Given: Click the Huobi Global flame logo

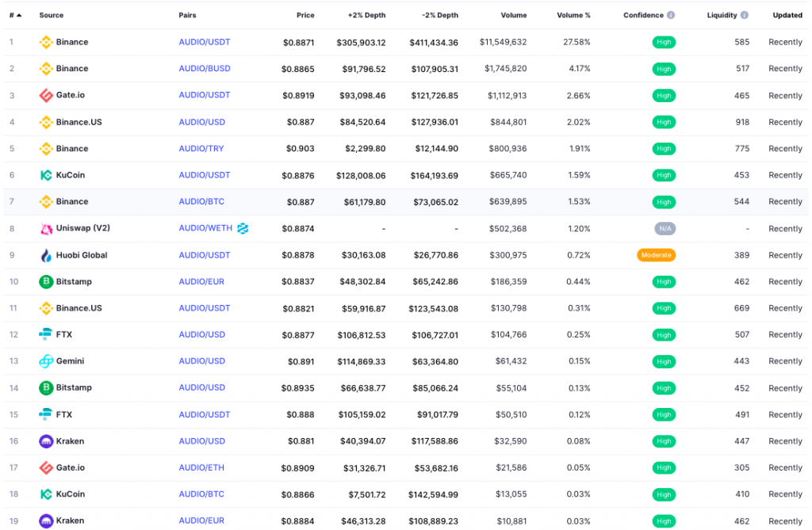Looking at the screenshot, I should point(46,255).
